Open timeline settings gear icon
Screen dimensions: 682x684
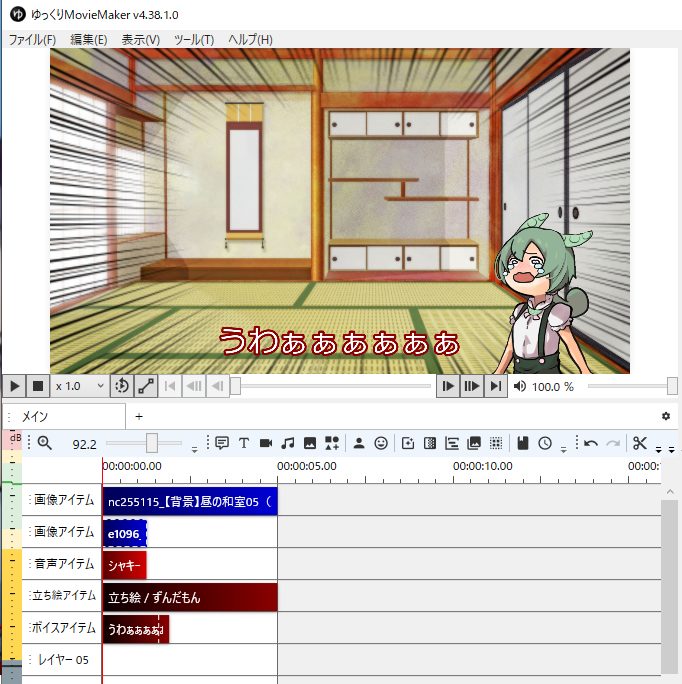tap(666, 416)
